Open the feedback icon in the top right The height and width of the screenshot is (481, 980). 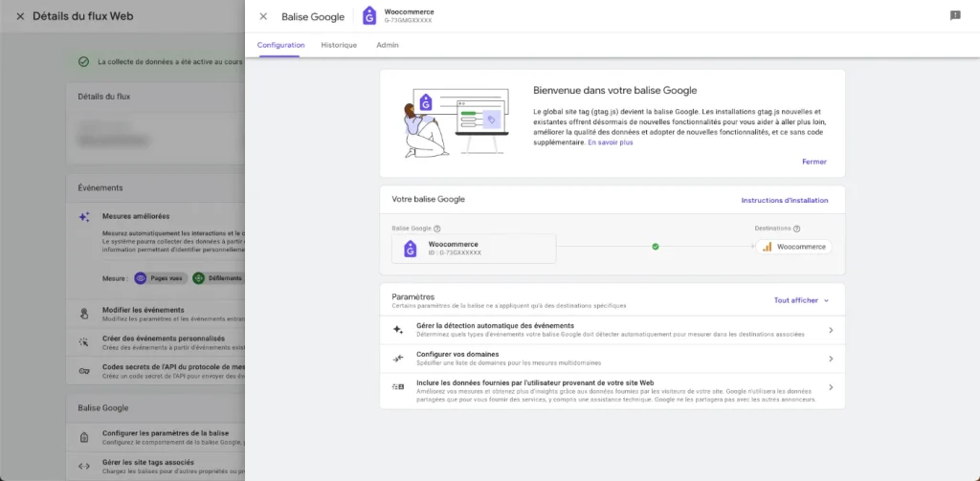click(955, 15)
